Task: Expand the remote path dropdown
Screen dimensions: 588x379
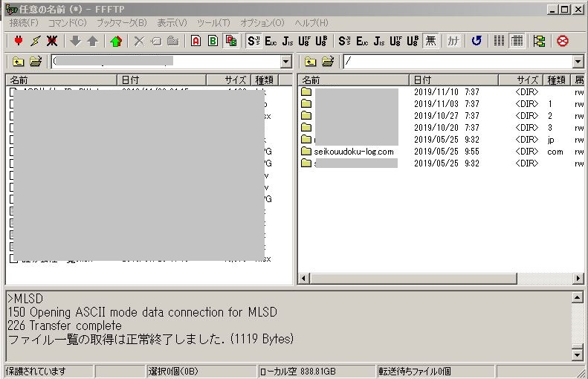Action: point(578,62)
